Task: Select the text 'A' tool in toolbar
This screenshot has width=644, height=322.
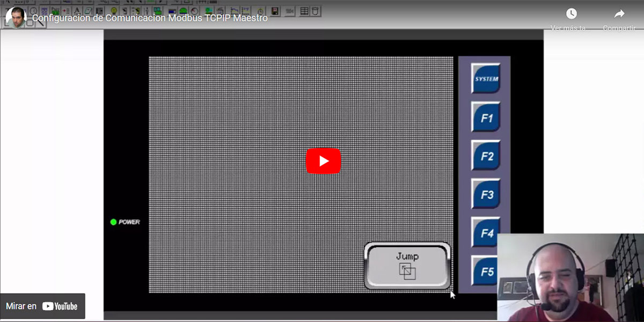Action: click(x=77, y=11)
